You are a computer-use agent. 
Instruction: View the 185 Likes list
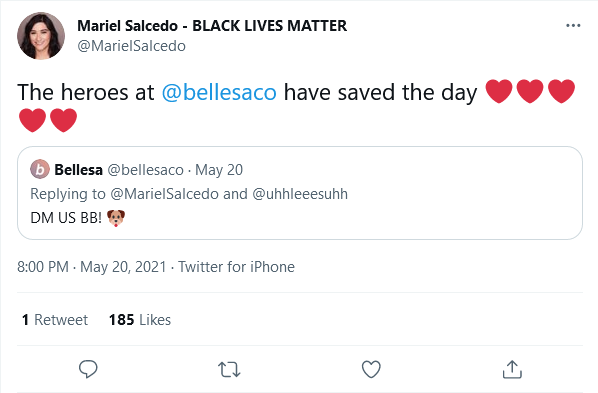[140, 320]
